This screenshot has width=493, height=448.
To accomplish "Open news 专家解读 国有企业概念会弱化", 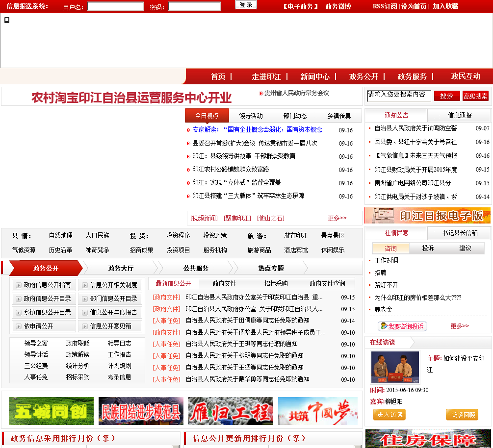I will 257,129.
